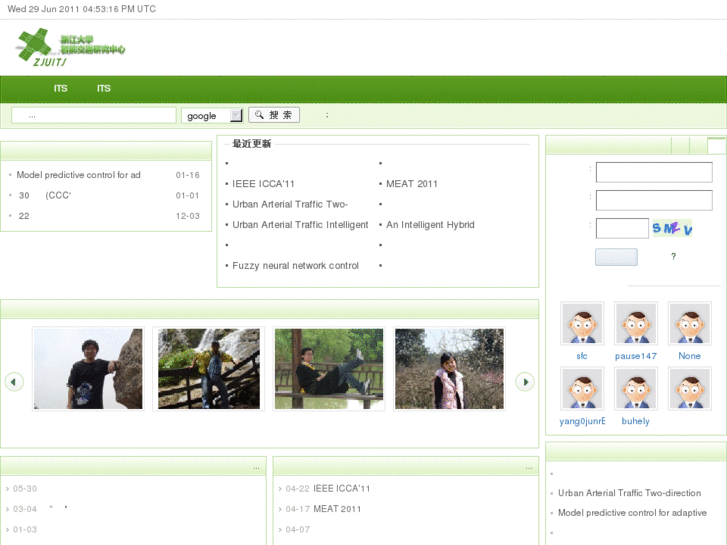Open the '30 (CCC' news item
727x545 pixels.
[x=45, y=195]
